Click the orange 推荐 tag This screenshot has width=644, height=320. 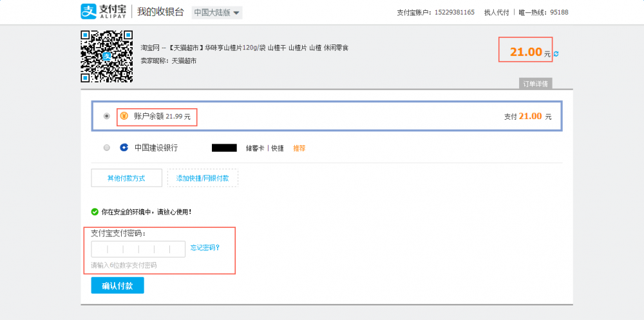click(x=299, y=148)
